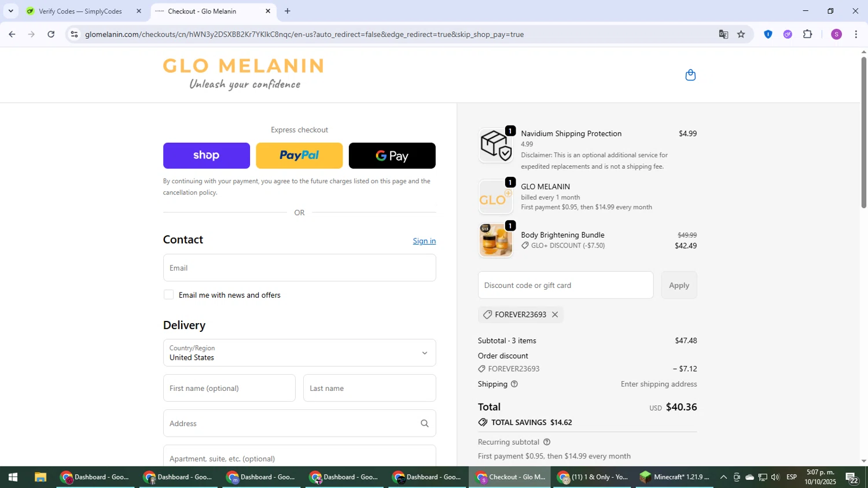View site information icon in address bar
The image size is (868, 488).
74,35
